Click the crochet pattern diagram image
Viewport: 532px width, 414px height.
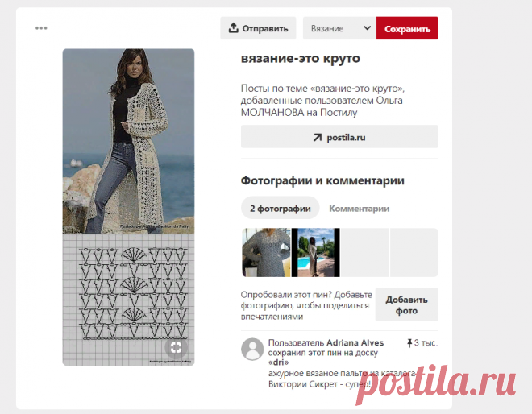click(x=128, y=300)
